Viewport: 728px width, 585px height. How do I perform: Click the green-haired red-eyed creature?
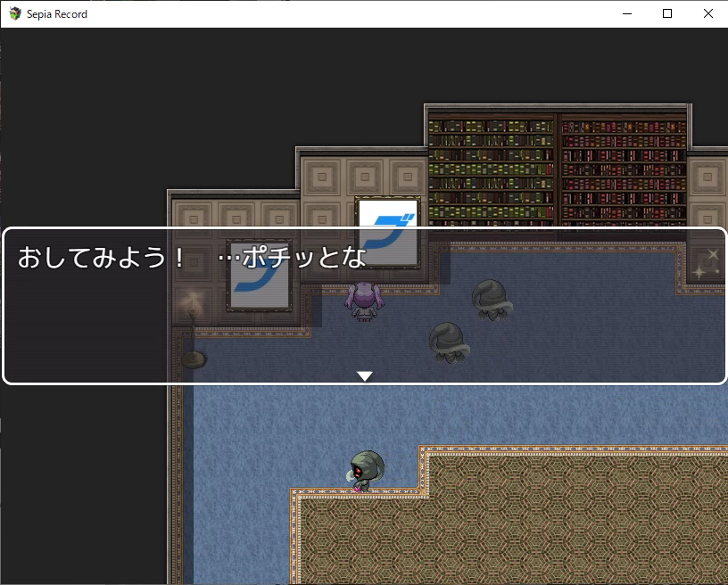[366, 470]
